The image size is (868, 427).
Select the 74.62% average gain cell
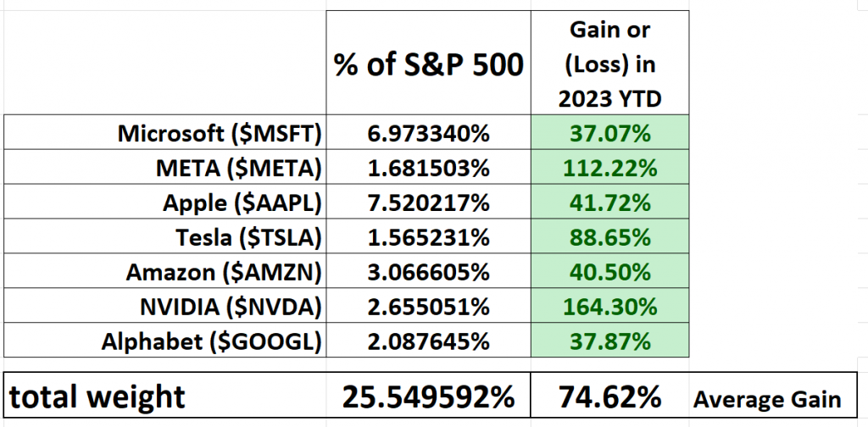coord(609,396)
